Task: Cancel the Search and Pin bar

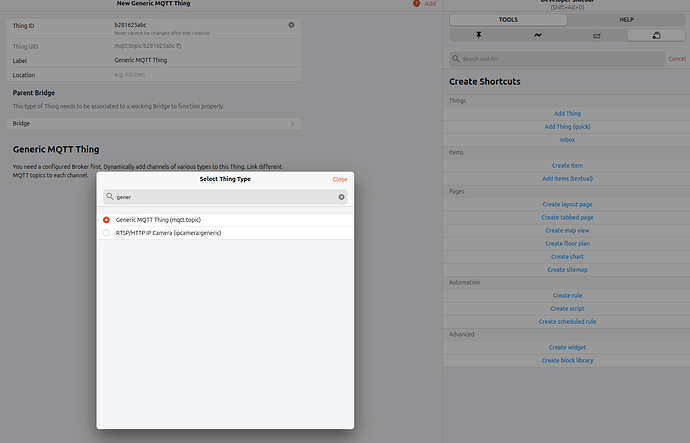Action: coord(676,59)
